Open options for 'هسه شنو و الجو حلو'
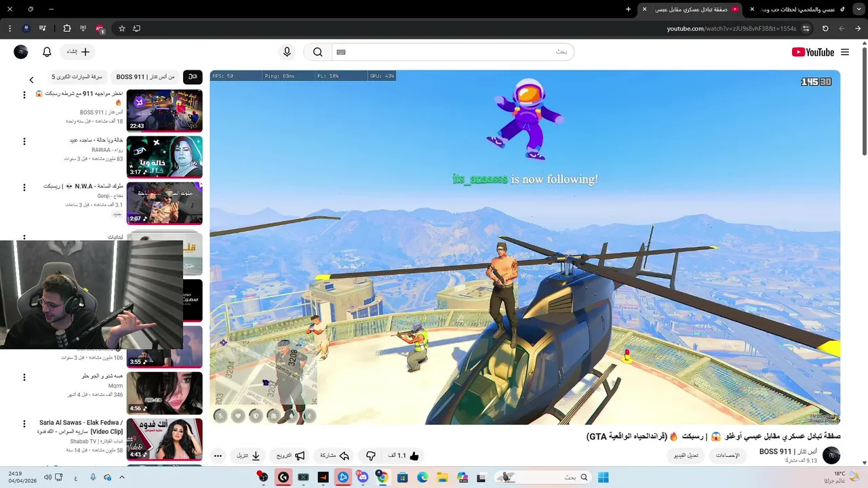This screenshot has width=868, height=488. pos(24,378)
